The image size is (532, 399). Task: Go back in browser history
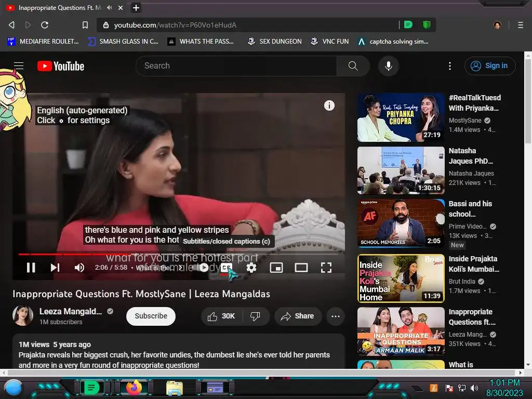(11, 25)
